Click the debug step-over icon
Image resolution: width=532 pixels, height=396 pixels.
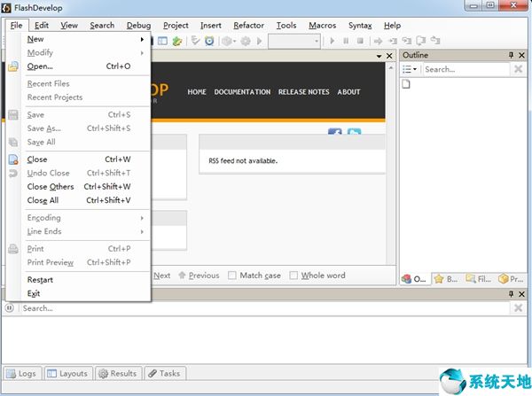click(x=406, y=42)
